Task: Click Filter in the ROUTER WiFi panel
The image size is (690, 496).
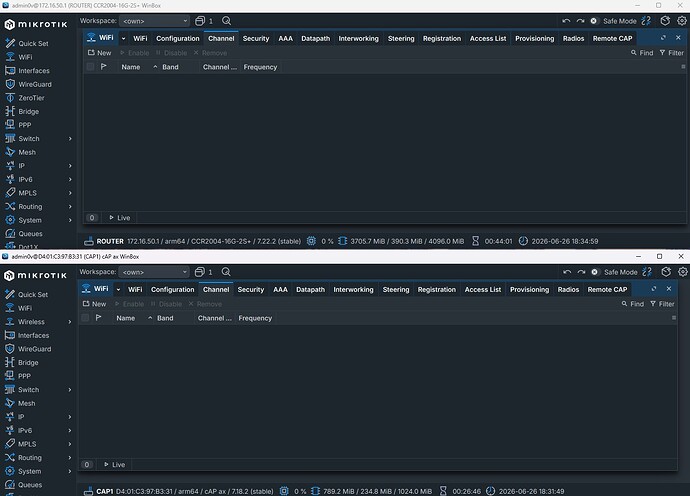Action: point(672,53)
